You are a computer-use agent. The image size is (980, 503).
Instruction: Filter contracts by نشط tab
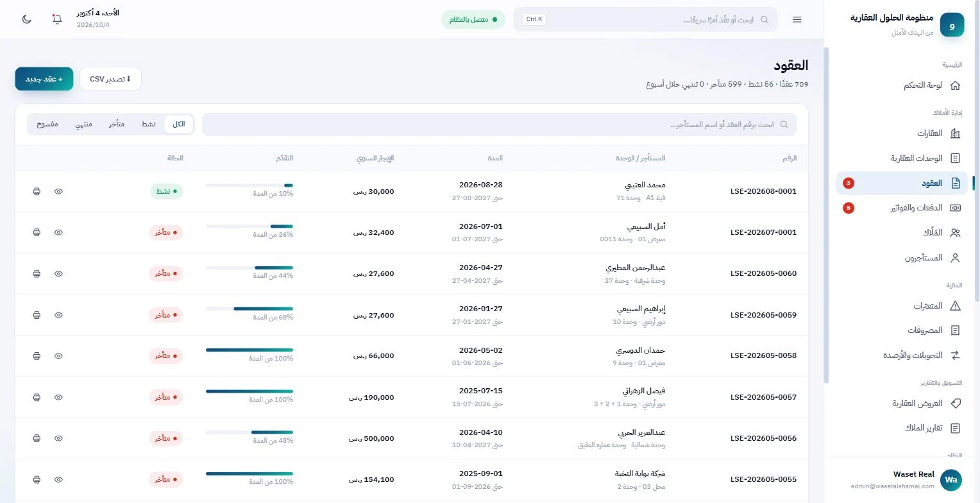pos(149,124)
